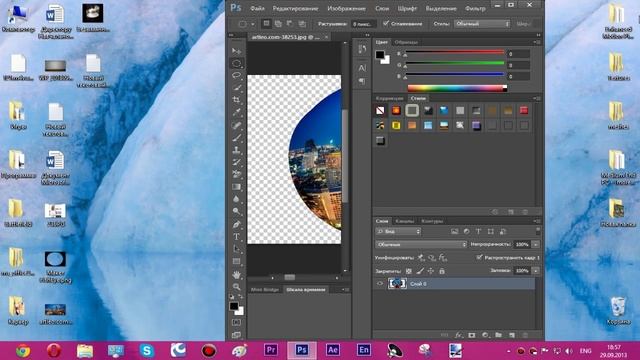Select the Rectangle shape tool

coord(236,261)
